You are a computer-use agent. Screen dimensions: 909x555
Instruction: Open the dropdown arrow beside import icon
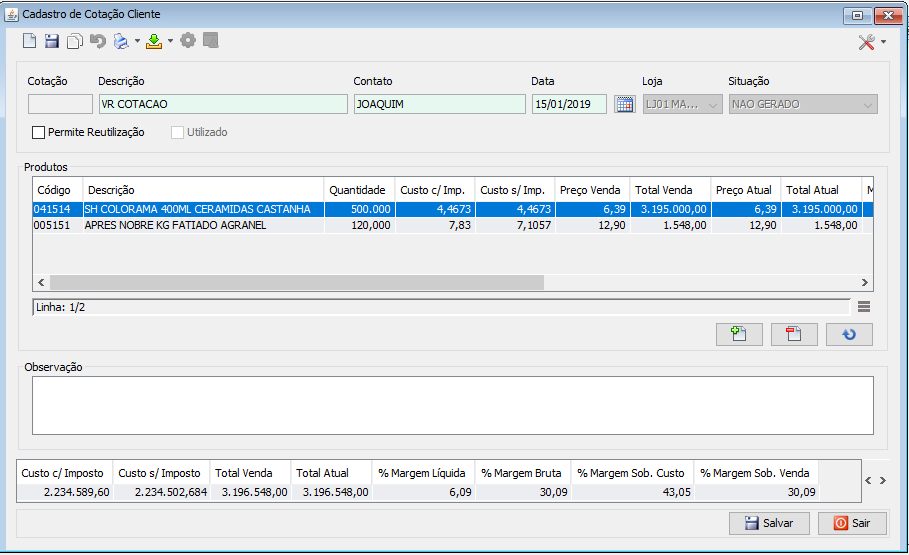pyautogui.click(x=170, y=42)
